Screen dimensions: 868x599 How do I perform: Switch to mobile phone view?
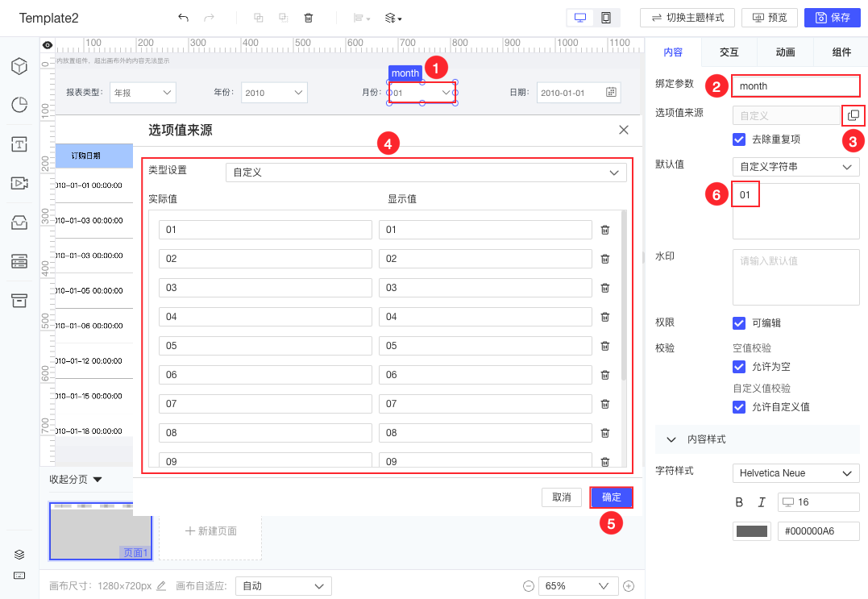606,18
